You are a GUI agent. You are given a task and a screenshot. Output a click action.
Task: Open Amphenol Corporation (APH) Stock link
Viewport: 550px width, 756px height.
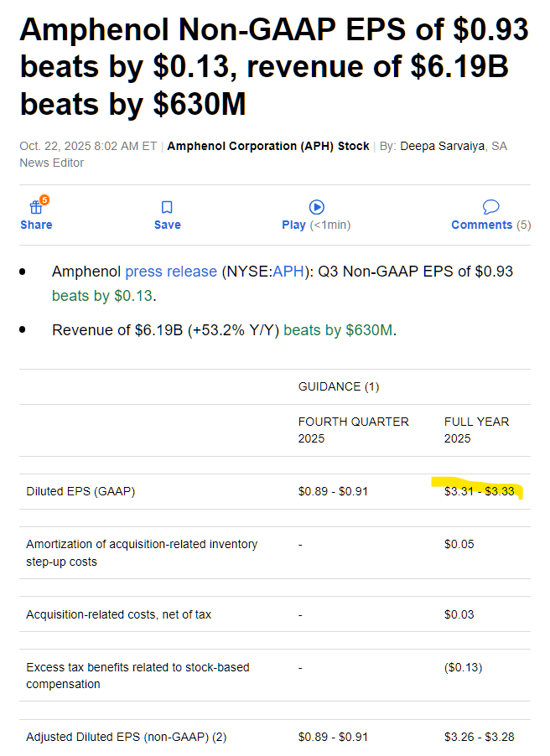point(268,146)
